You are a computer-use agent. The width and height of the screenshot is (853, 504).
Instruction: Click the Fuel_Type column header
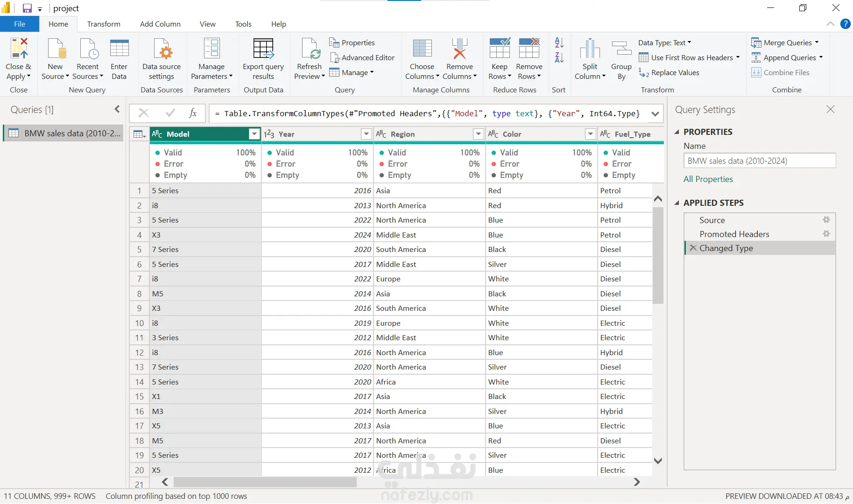pyautogui.click(x=630, y=134)
